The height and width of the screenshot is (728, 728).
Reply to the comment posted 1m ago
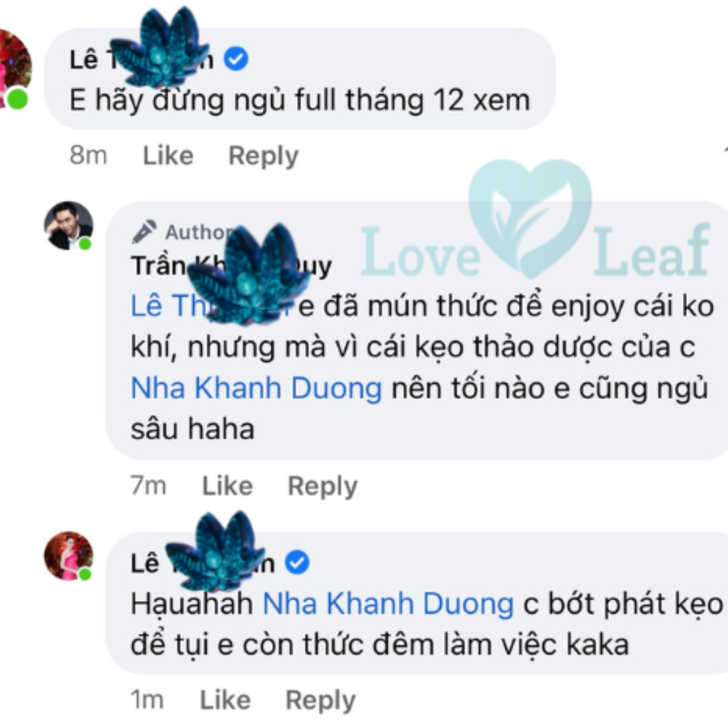click(x=320, y=701)
